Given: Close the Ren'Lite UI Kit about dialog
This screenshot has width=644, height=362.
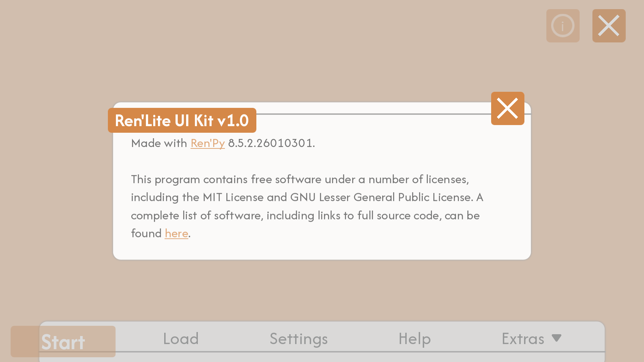Looking at the screenshot, I should tap(507, 108).
